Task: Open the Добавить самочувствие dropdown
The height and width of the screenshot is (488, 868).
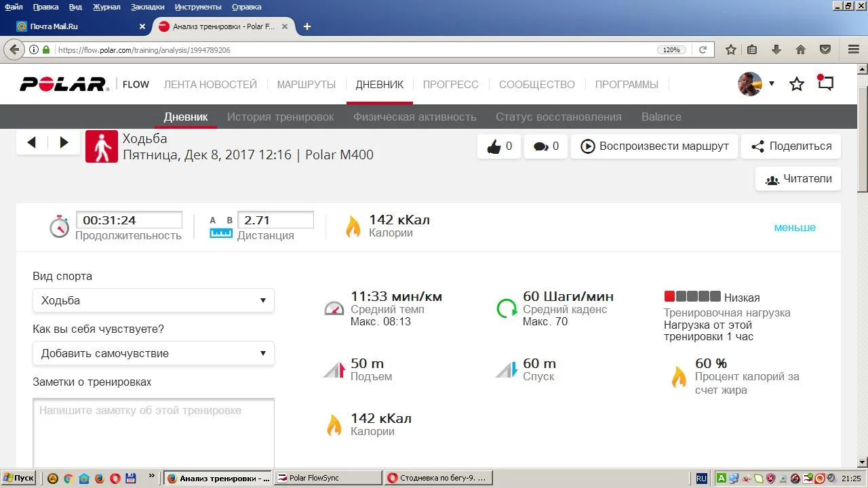Action: 153,353
